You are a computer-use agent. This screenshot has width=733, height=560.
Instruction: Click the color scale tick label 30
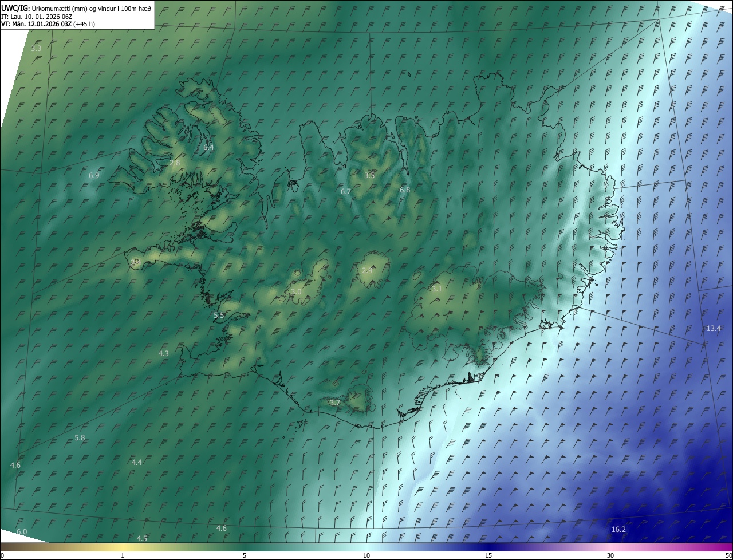610,555
